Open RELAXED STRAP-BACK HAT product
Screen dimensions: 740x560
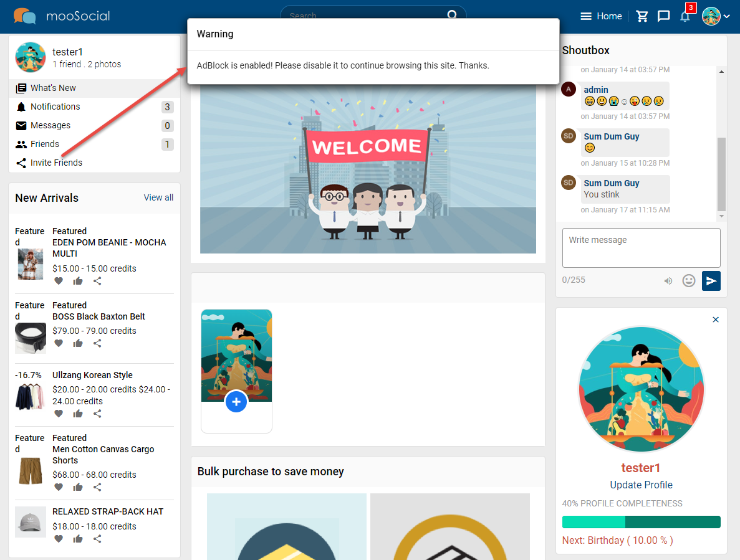(x=108, y=512)
